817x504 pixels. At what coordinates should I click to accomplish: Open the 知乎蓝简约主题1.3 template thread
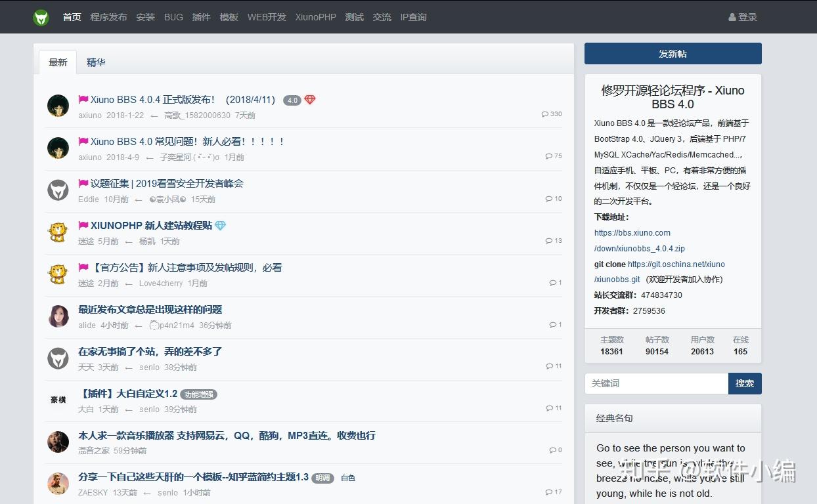point(193,477)
